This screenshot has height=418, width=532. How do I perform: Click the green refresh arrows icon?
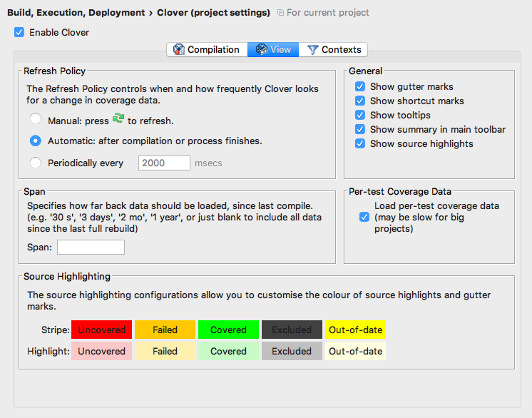(118, 119)
